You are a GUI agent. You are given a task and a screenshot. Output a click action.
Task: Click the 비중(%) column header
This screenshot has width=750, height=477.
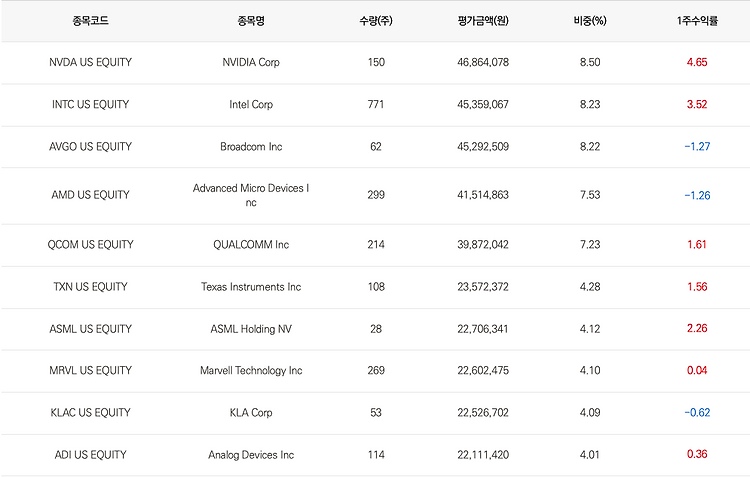(590, 21)
